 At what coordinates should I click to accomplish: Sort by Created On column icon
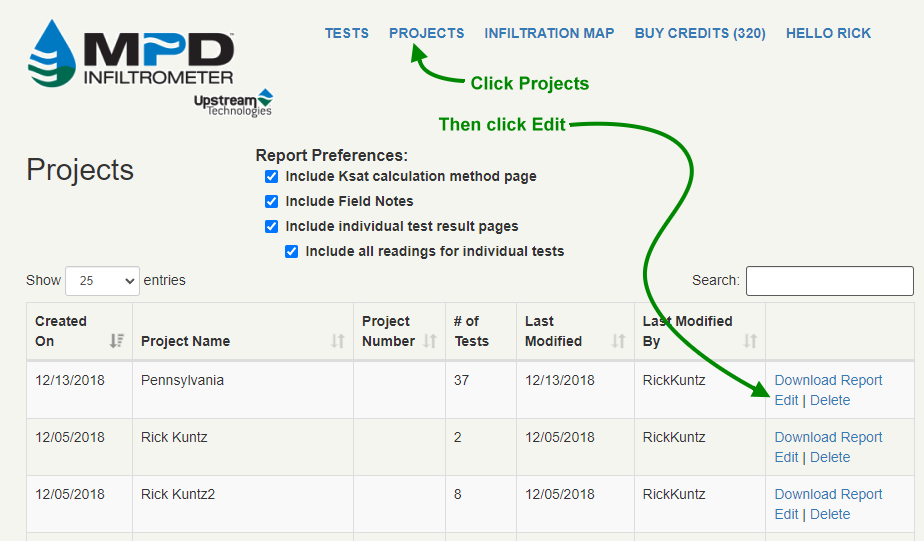coord(118,341)
